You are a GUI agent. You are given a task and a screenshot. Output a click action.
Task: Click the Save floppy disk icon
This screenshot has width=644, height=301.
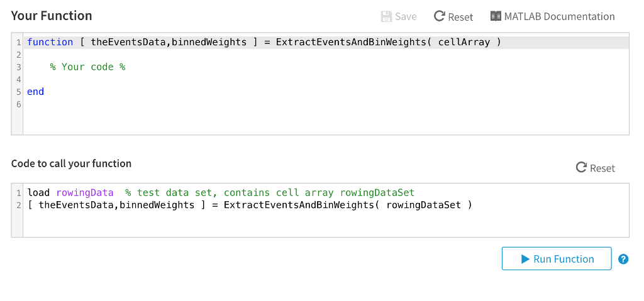(x=386, y=16)
